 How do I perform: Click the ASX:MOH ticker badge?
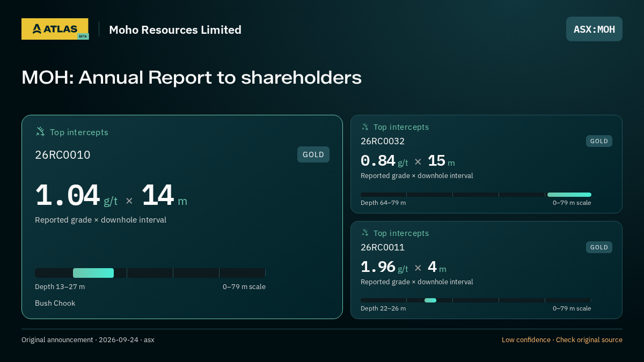point(594,29)
